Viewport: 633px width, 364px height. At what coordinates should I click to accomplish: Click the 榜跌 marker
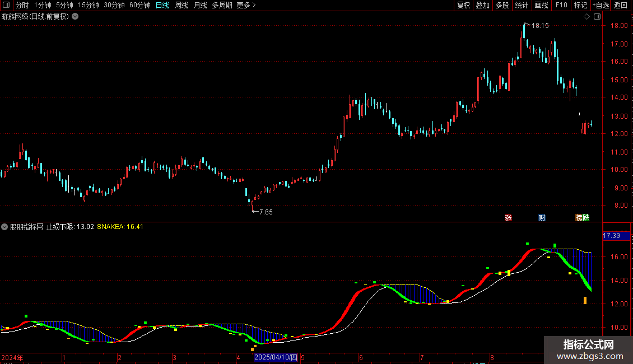click(x=583, y=217)
